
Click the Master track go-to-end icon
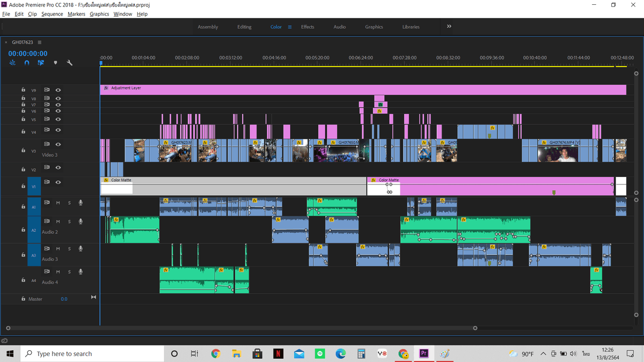(93, 298)
